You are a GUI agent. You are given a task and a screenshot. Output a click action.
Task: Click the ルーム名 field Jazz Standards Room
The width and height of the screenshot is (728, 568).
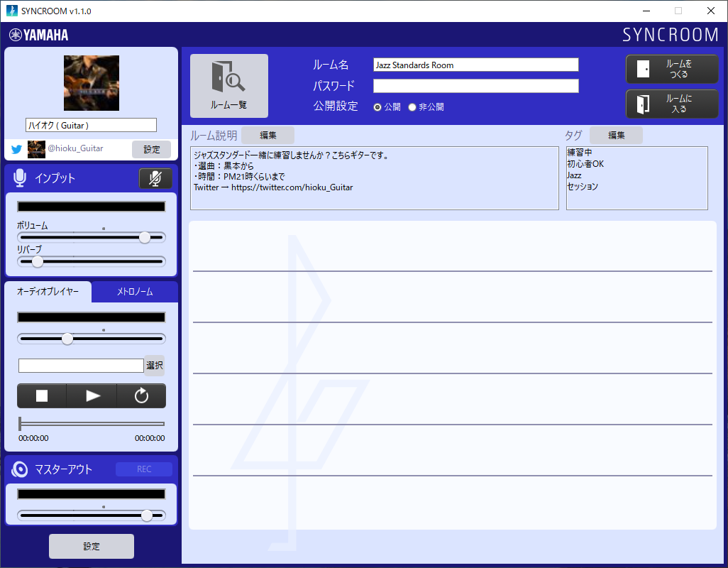(476, 65)
